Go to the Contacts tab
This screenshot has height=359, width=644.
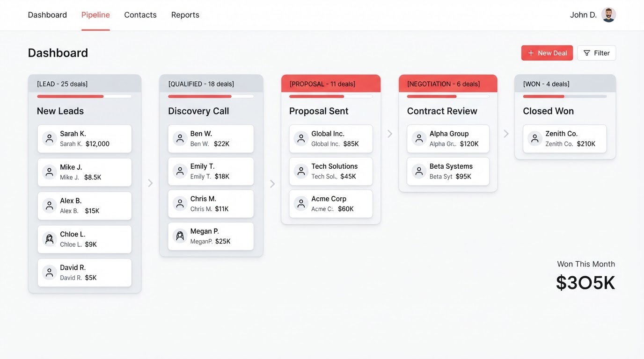140,15
